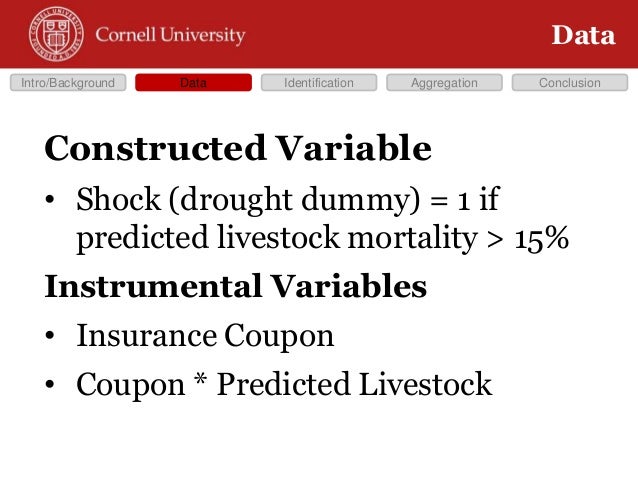Click the bullet point before Shock
638x479 pixels.
50,200
